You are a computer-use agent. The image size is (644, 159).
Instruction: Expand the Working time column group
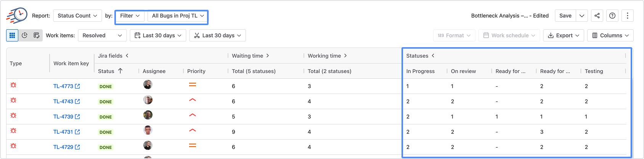tap(345, 56)
